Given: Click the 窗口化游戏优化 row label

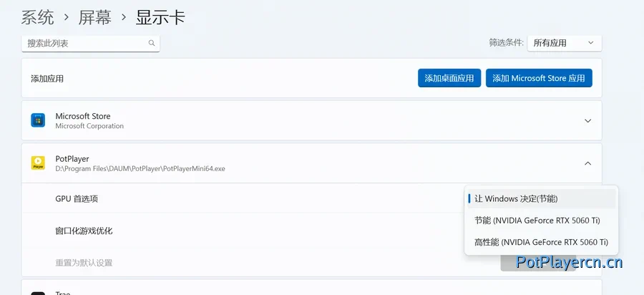Looking at the screenshot, I should [84, 231].
